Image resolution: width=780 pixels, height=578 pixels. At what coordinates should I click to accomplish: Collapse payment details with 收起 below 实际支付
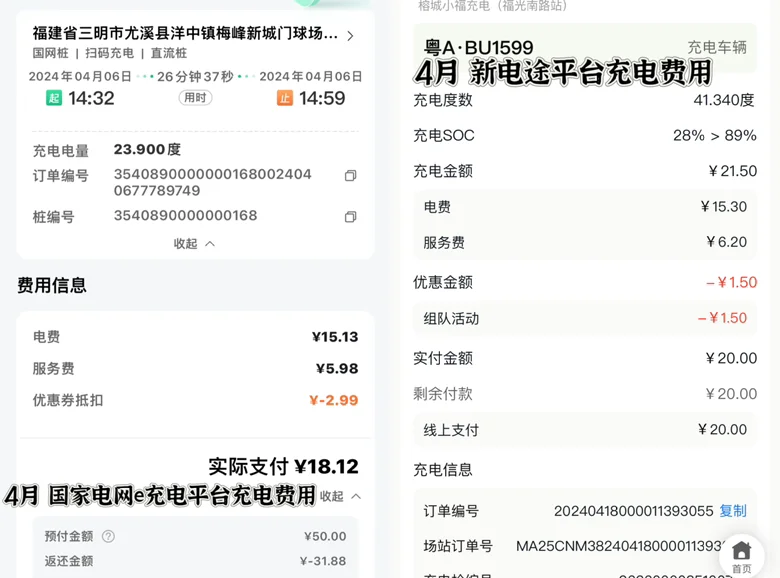pyautogui.click(x=341, y=496)
